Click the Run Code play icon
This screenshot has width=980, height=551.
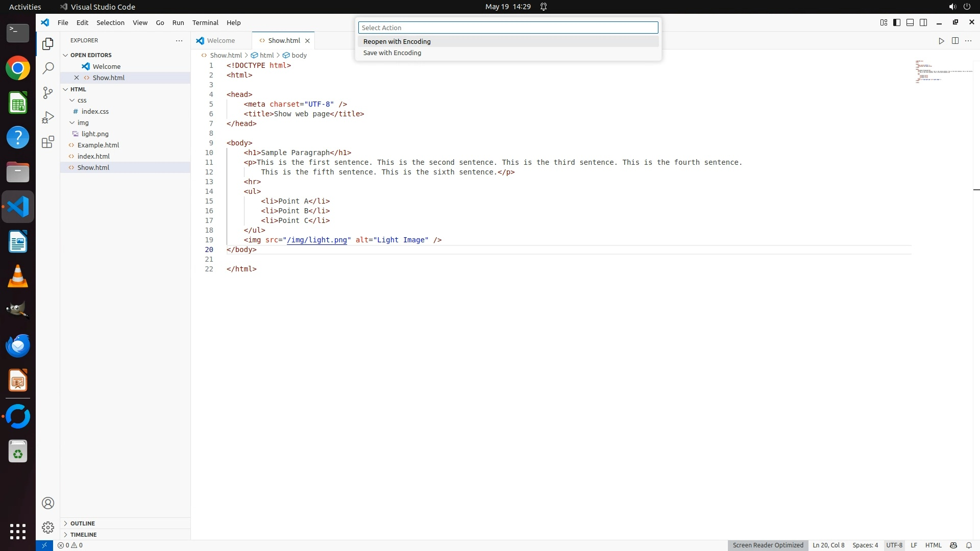tap(941, 41)
